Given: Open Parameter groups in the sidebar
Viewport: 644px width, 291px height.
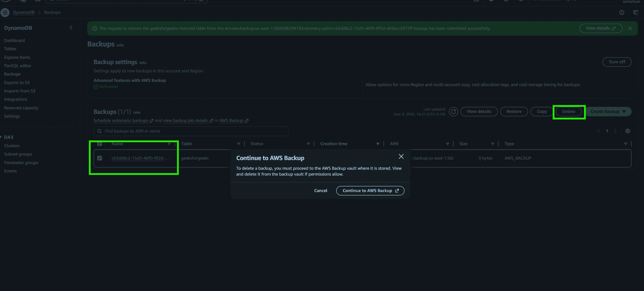Looking at the screenshot, I should coord(21,163).
